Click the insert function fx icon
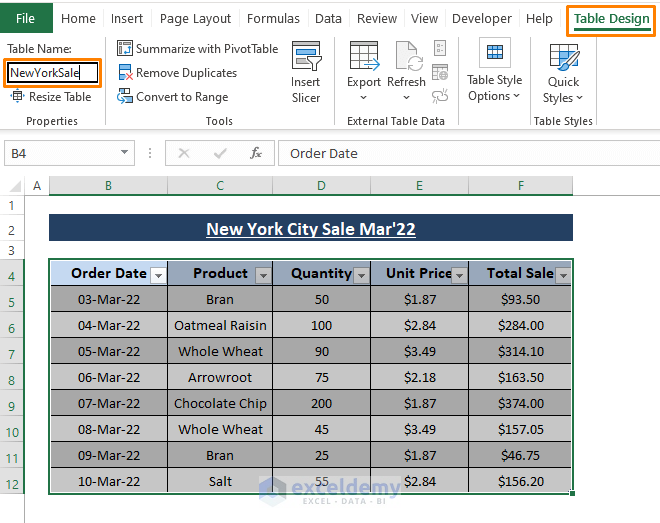This screenshot has height=523, width=660. coord(256,153)
